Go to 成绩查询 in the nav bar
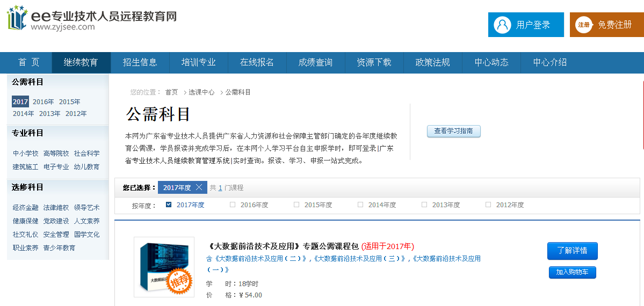This screenshot has width=644, height=306. 315,62
